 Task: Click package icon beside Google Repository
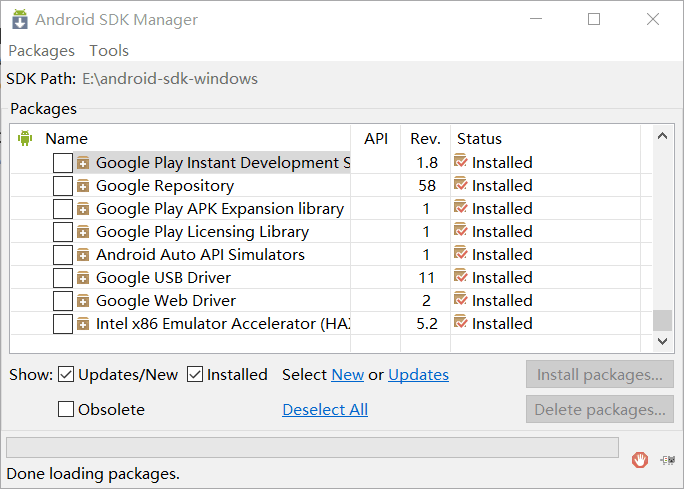pos(83,186)
